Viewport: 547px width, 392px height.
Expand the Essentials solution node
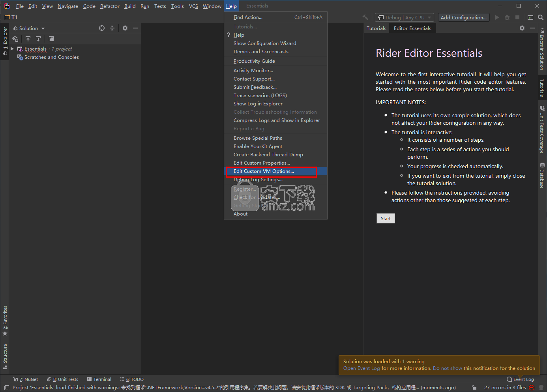pos(12,49)
